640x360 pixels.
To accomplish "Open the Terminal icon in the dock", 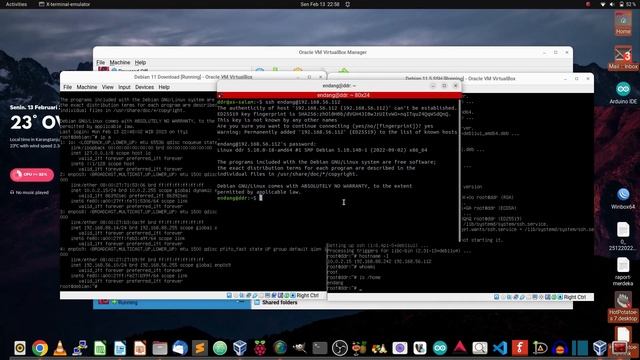I will tap(320, 348).
